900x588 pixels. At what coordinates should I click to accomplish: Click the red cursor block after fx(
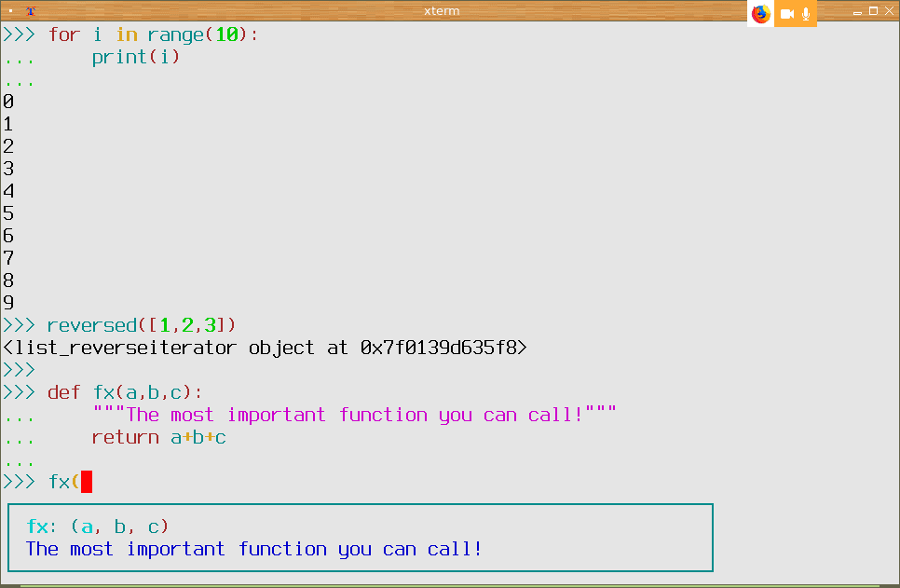point(87,482)
